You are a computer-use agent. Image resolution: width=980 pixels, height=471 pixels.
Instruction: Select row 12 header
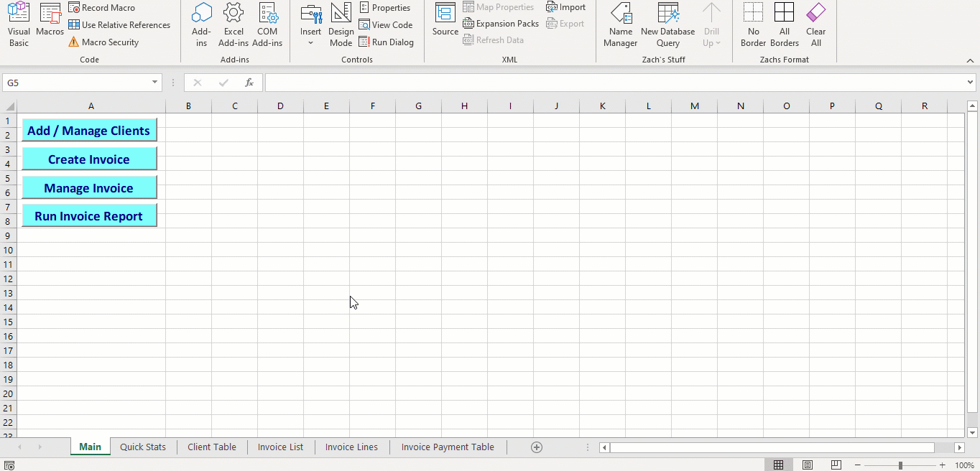click(9, 279)
